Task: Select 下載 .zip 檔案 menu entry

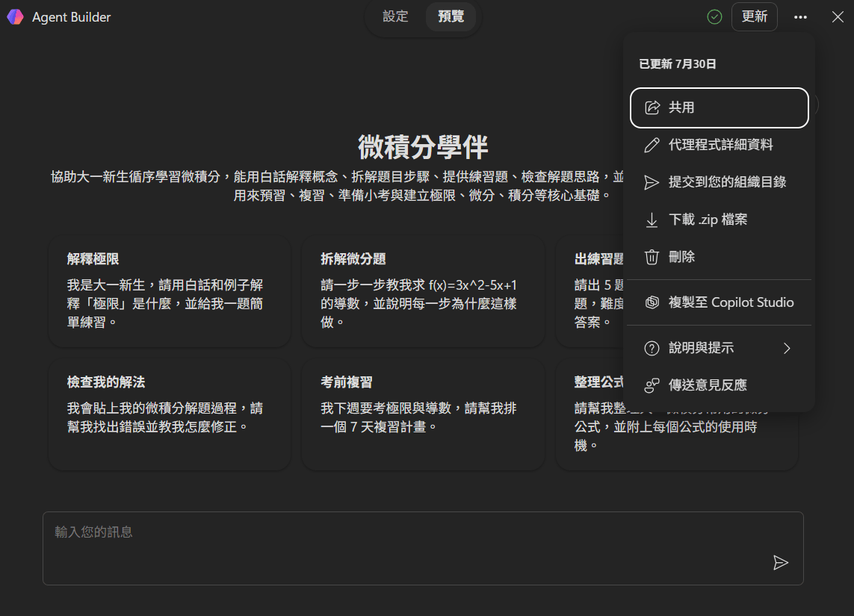Action: click(719, 220)
